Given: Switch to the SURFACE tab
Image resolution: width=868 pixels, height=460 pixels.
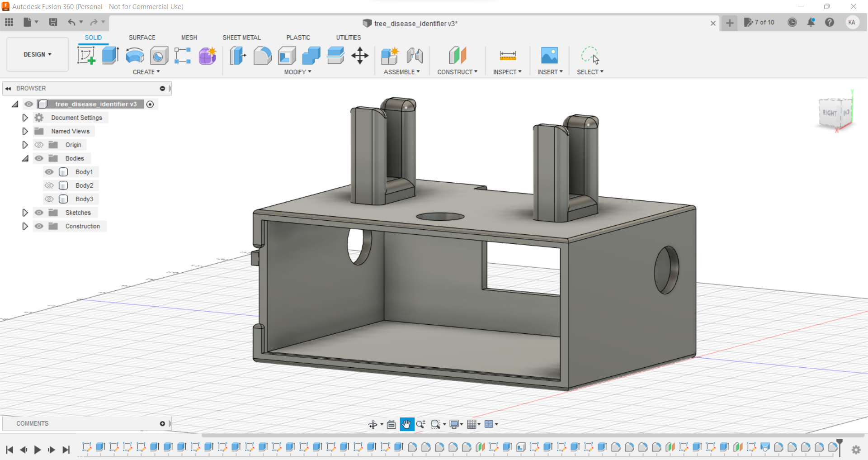Looking at the screenshot, I should tap(142, 38).
